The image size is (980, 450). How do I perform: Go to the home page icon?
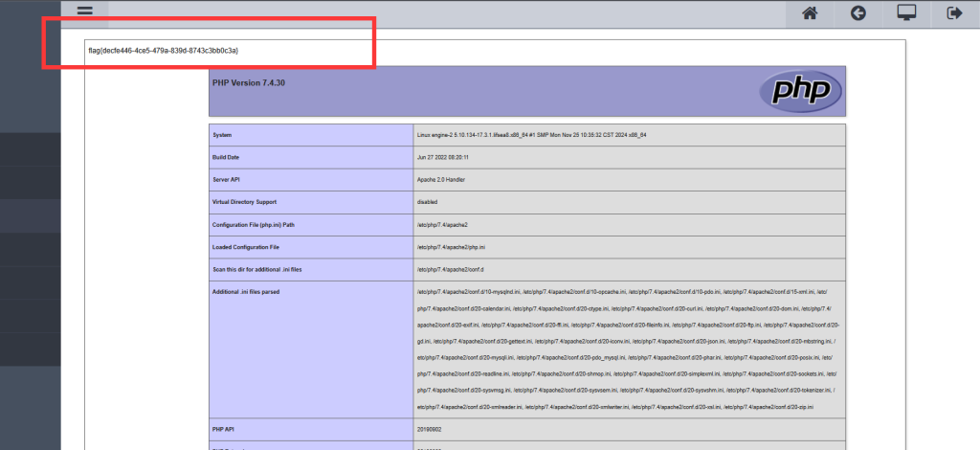pyautogui.click(x=810, y=13)
